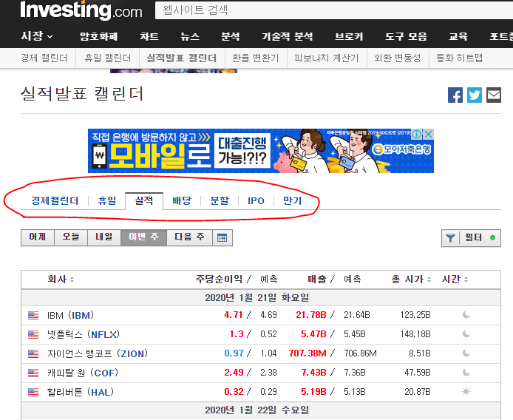Open the COF ticker link
This screenshot has height=420, width=513.
(x=104, y=373)
